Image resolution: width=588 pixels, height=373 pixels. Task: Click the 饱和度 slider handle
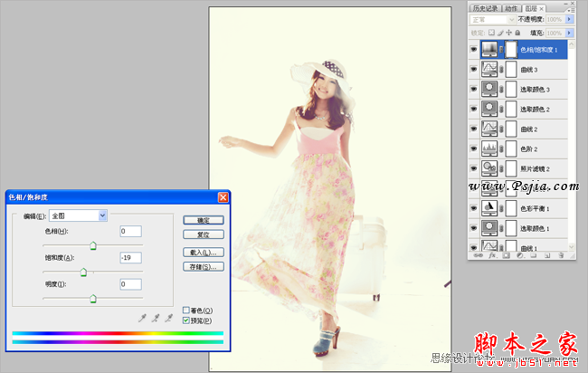(x=84, y=271)
